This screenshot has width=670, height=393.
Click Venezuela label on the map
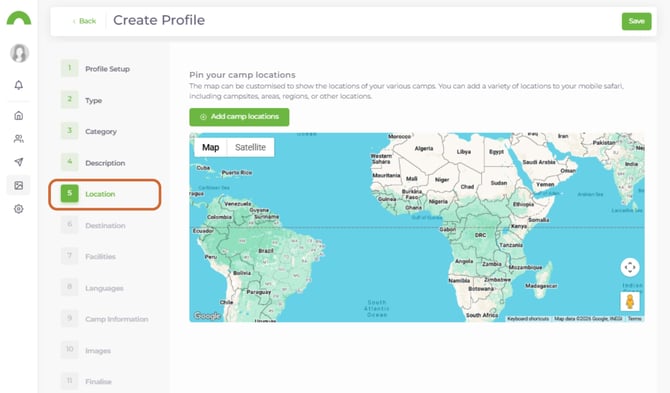(x=238, y=204)
